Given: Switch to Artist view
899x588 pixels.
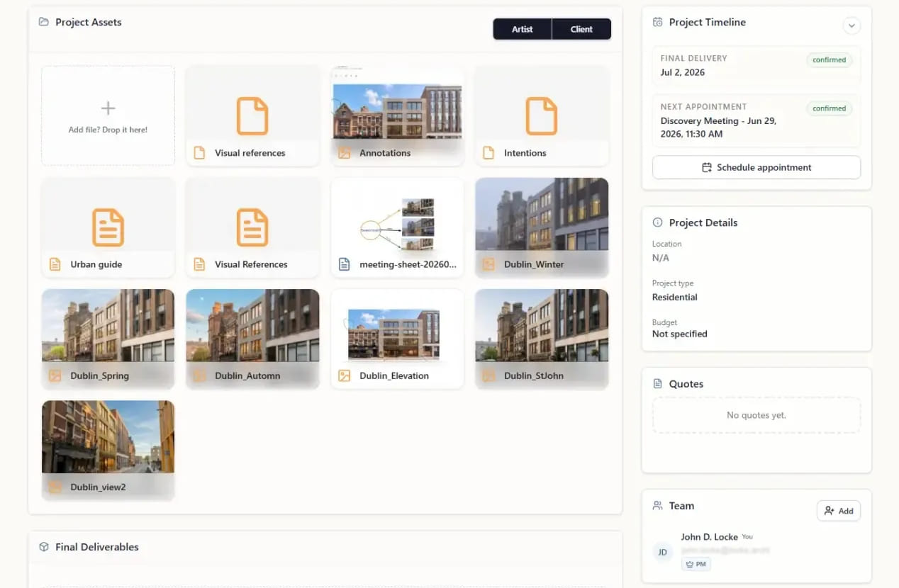Looking at the screenshot, I should tap(523, 29).
